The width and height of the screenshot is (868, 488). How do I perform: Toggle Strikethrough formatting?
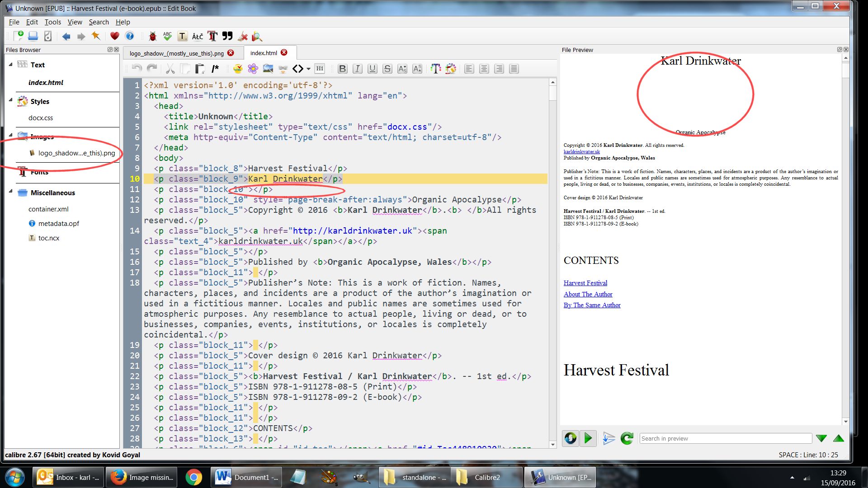[387, 69]
